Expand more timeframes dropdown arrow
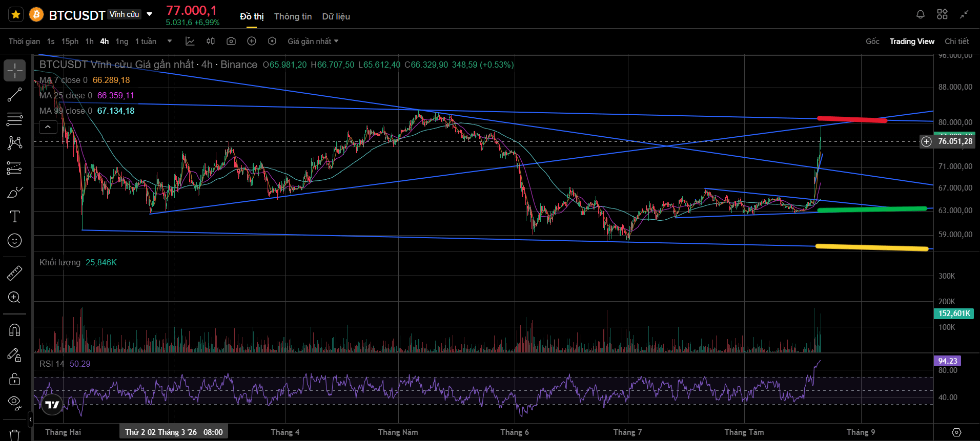 coord(170,41)
